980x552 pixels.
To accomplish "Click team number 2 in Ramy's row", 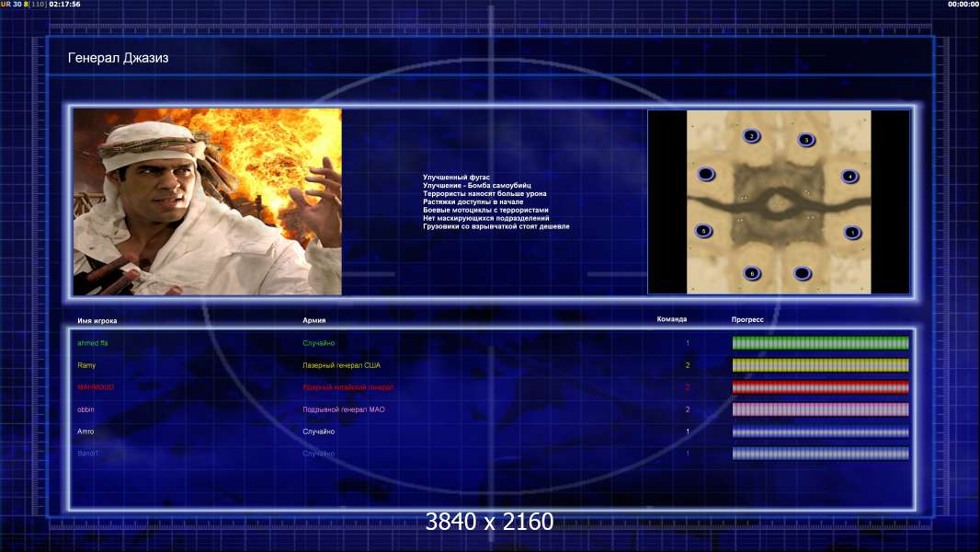I will tap(688, 365).
